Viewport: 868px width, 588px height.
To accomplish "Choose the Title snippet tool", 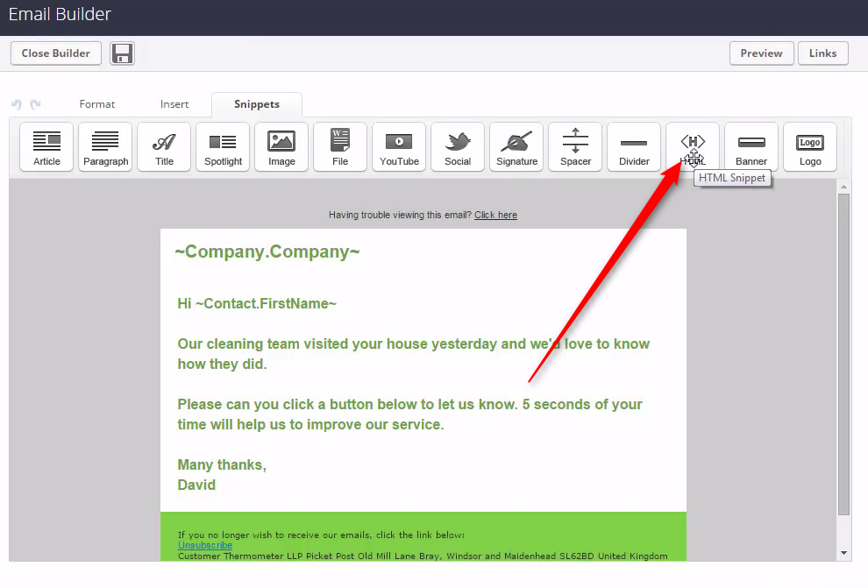I will 164,147.
